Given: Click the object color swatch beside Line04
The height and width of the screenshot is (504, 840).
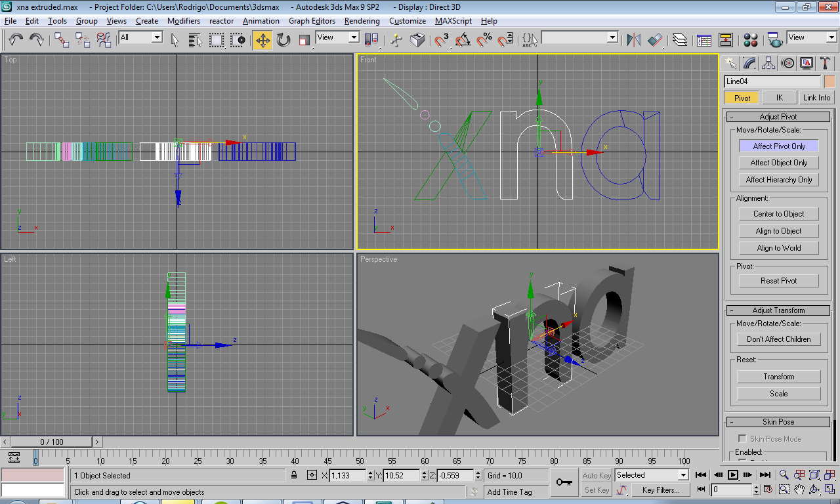Looking at the screenshot, I should pos(829,81).
